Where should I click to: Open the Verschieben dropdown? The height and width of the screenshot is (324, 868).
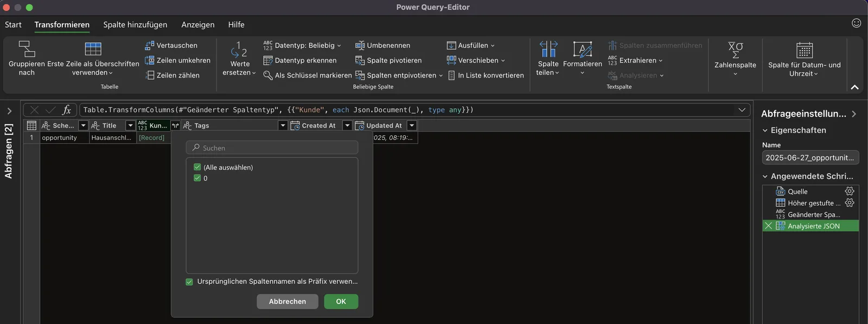(x=476, y=60)
